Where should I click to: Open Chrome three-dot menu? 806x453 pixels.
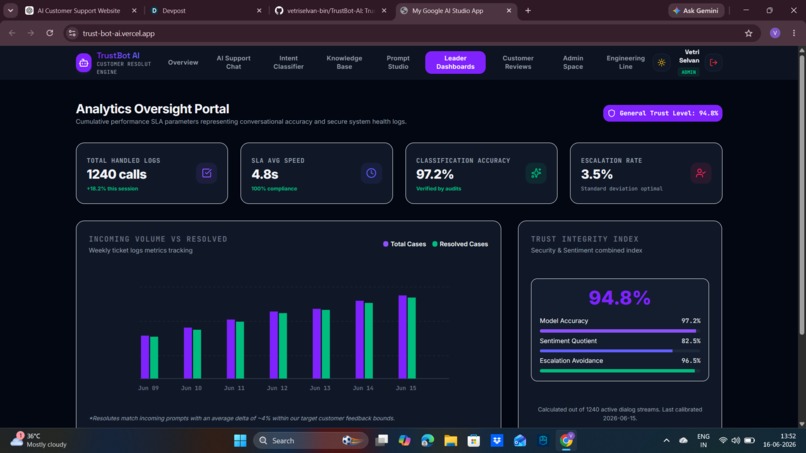[794, 33]
